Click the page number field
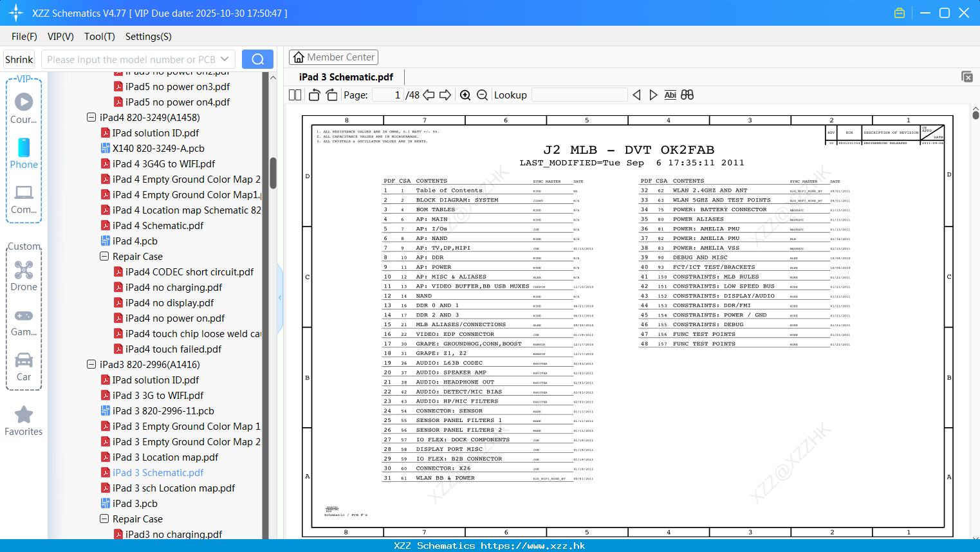 click(x=388, y=95)
